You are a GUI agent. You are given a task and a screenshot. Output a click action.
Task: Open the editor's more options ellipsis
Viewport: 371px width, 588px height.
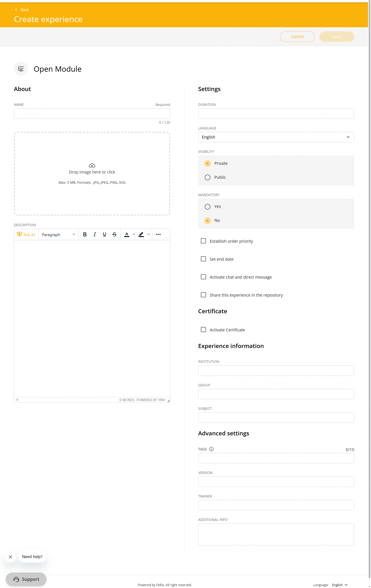[x=158, y=235]
